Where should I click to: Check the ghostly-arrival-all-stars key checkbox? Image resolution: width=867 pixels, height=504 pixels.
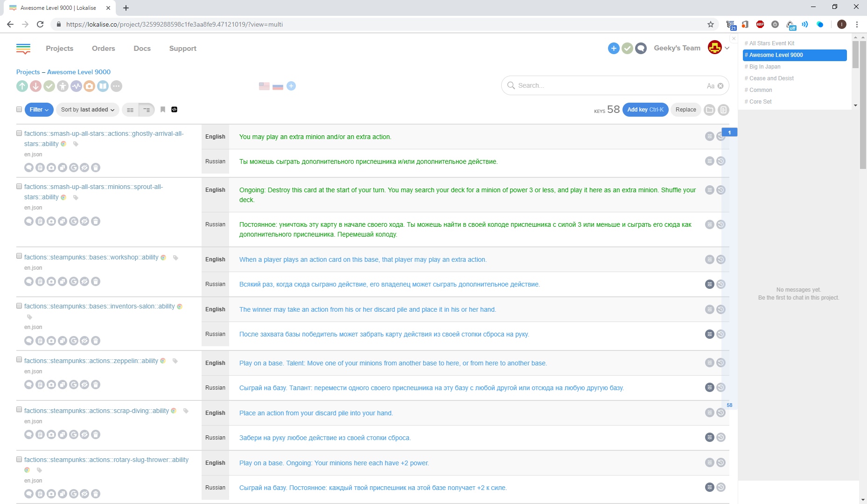coord(19,133)
